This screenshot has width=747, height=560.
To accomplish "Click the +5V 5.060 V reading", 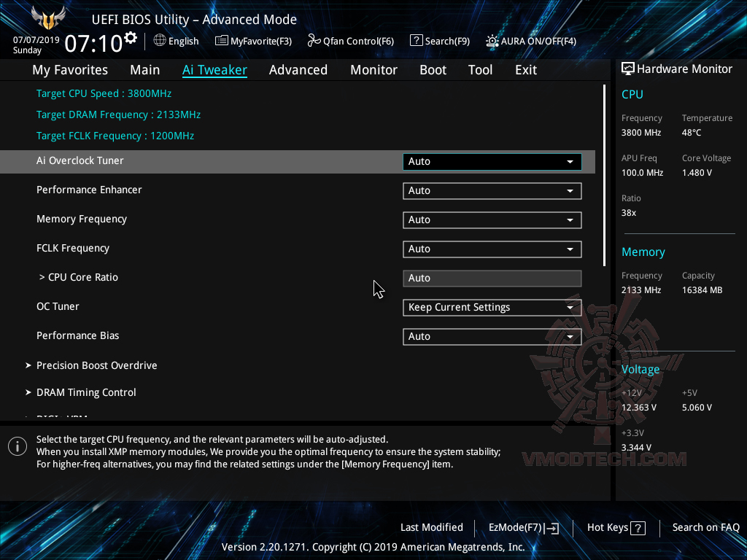I will [x=697, y=408].
